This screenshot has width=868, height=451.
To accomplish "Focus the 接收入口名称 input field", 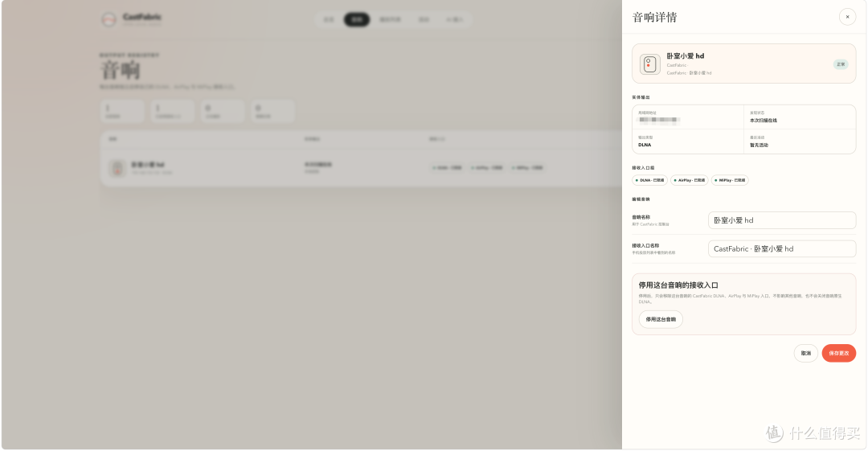I will tap(782, 248).
